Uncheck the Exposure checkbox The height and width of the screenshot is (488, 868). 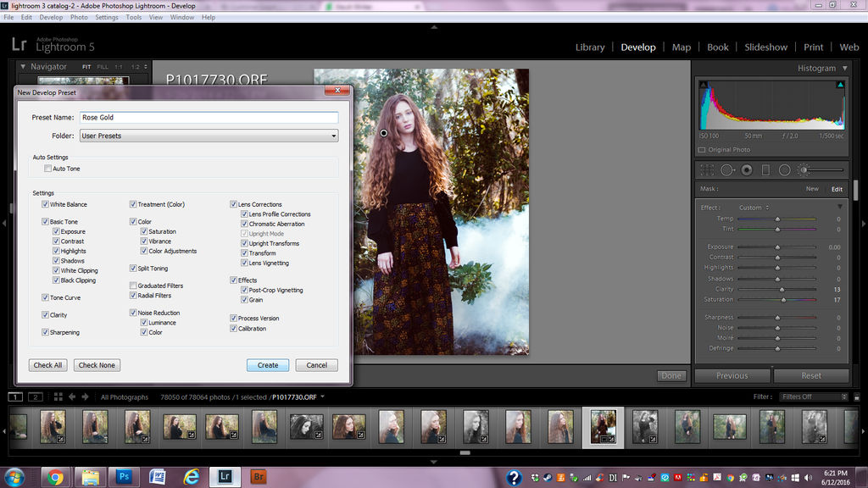(x=56, y=231)
